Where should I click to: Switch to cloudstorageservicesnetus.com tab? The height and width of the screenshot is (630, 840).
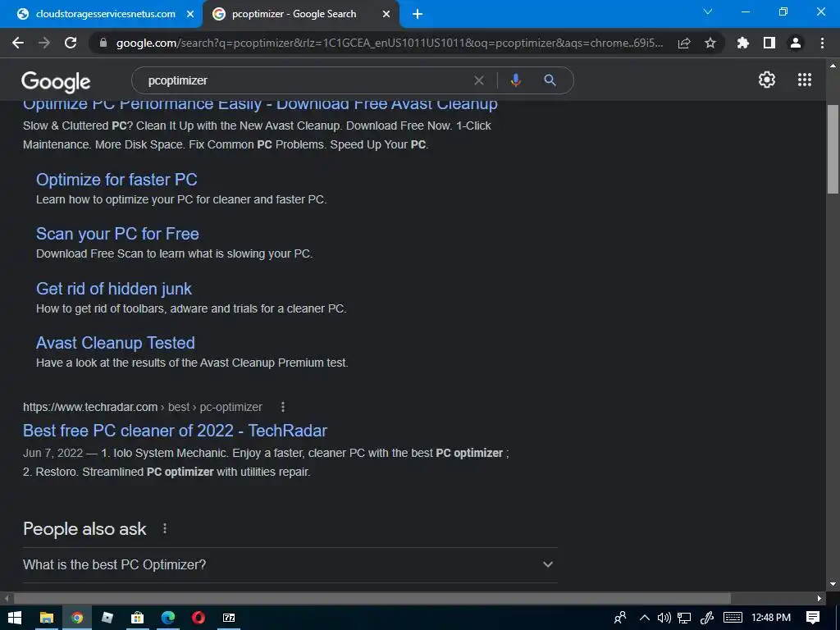click(x=100, y=14)
